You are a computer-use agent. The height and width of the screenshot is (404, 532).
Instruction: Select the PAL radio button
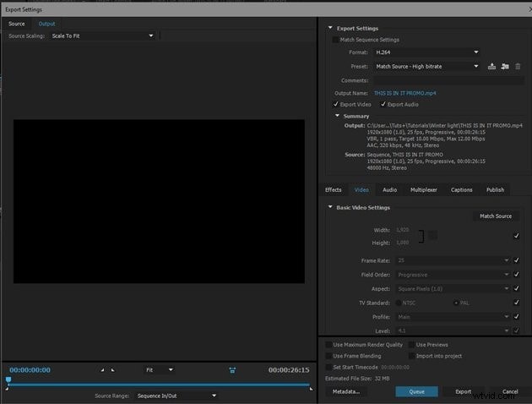(x=456, y=303)
